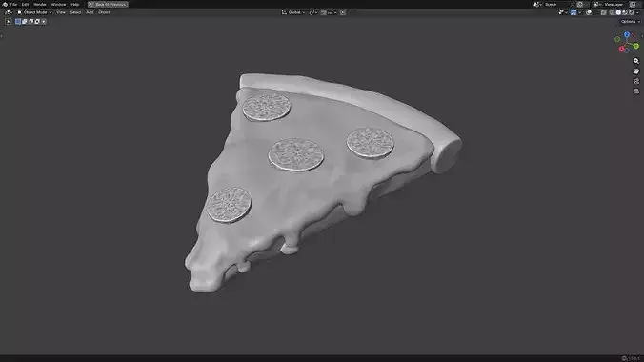Click the Back to Previous button

click(108, 4)
